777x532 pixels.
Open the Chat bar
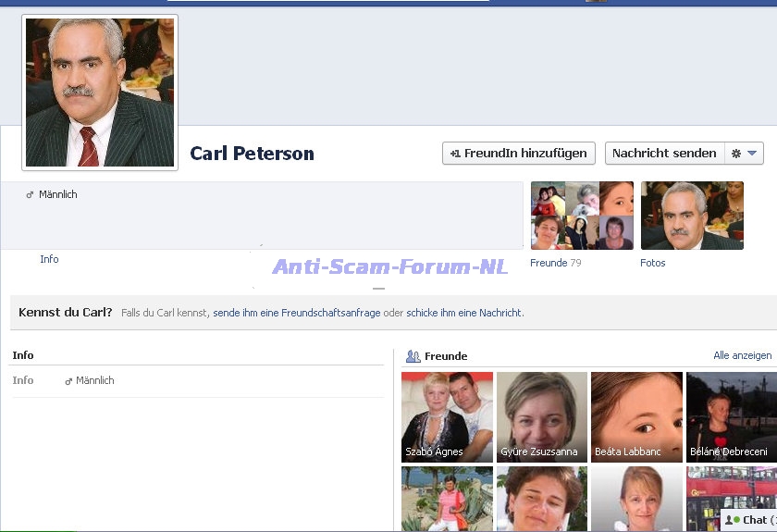(749, 520)
